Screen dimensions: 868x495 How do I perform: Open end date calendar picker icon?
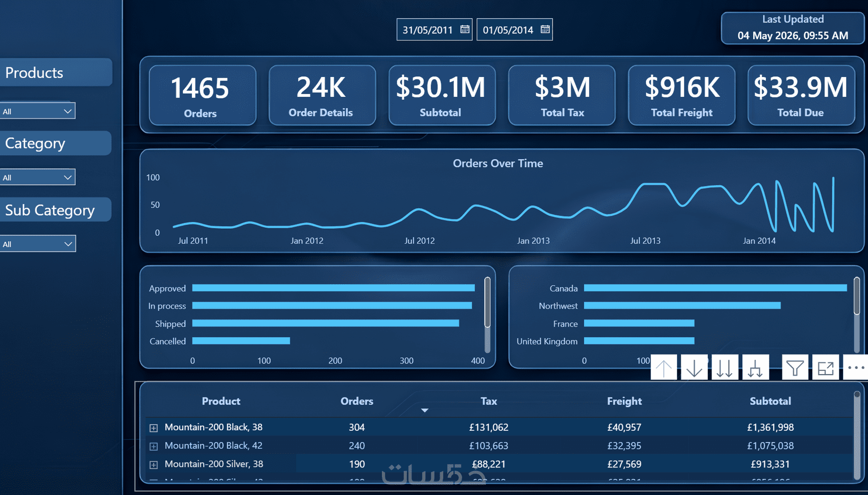(545, 30)
